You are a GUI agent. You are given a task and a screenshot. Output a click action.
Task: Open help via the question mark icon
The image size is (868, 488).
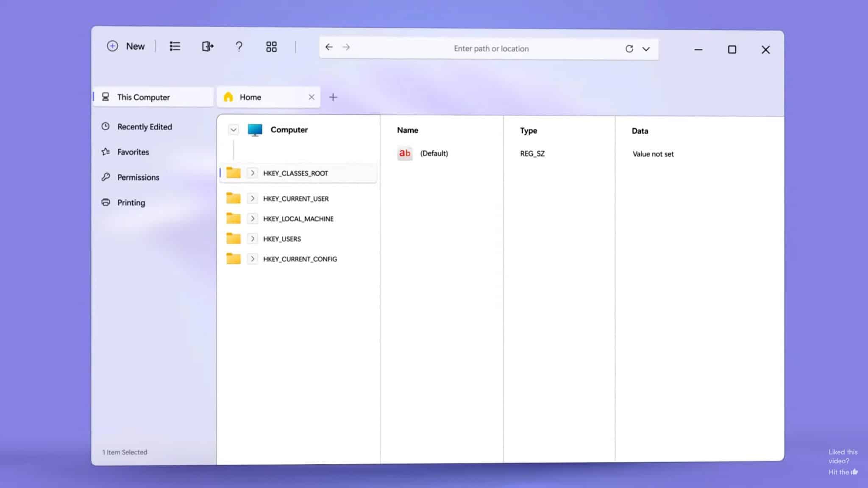[x=239, y=46]
